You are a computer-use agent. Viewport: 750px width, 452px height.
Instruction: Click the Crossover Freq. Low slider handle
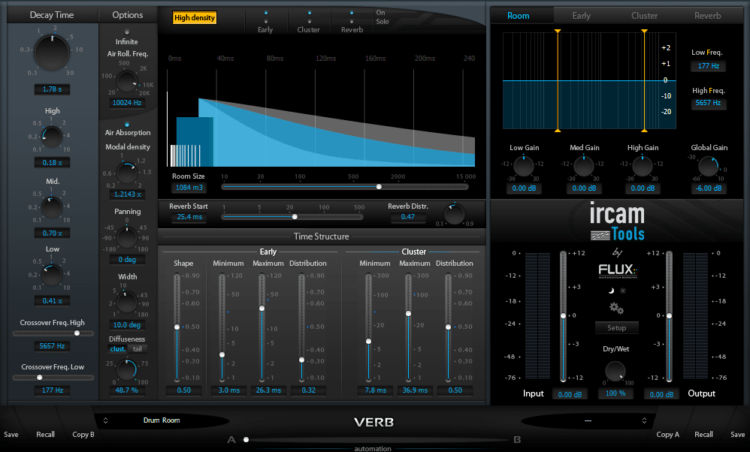[x=40, y=377]
